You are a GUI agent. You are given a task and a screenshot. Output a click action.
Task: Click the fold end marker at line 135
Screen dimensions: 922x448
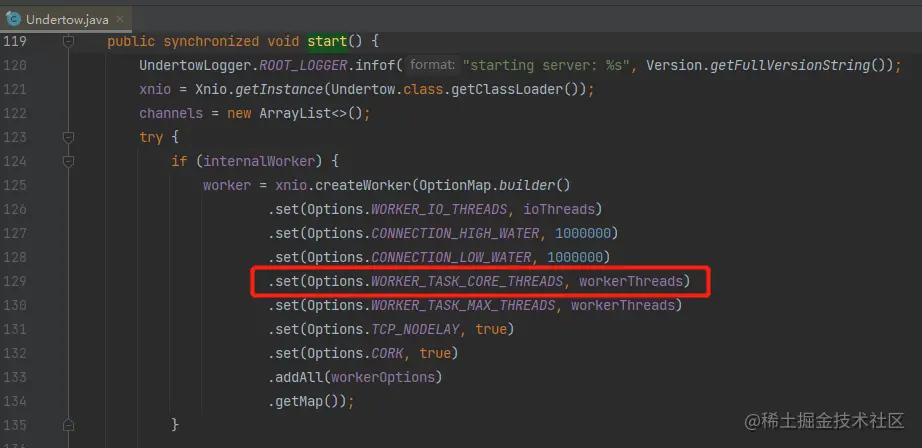(x=69, y=424)
